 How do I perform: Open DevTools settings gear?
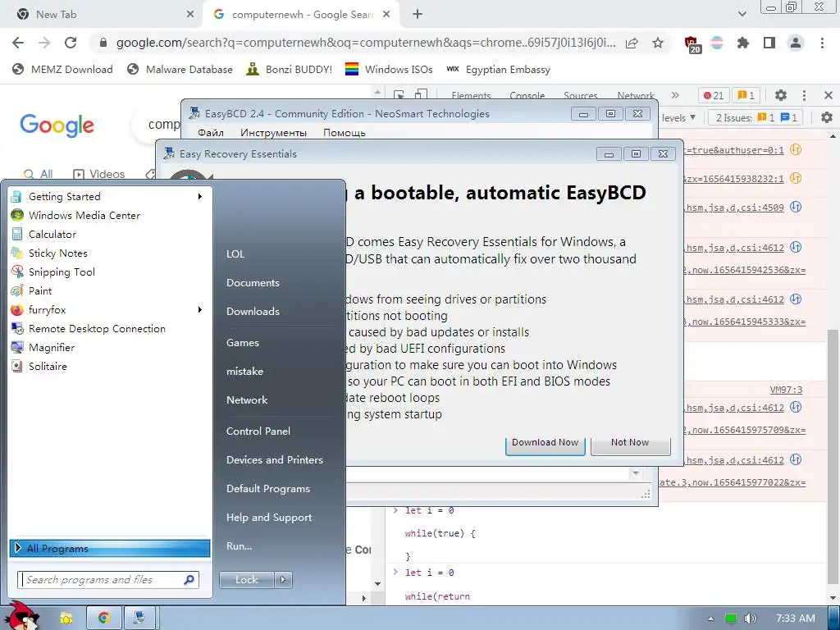point(781,95)
